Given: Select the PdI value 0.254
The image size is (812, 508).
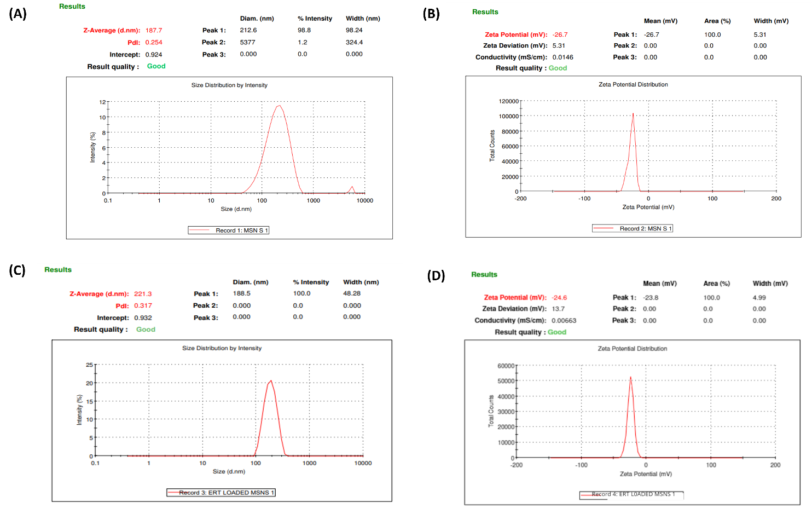Looking at the screenshot, I should point(154,42).
